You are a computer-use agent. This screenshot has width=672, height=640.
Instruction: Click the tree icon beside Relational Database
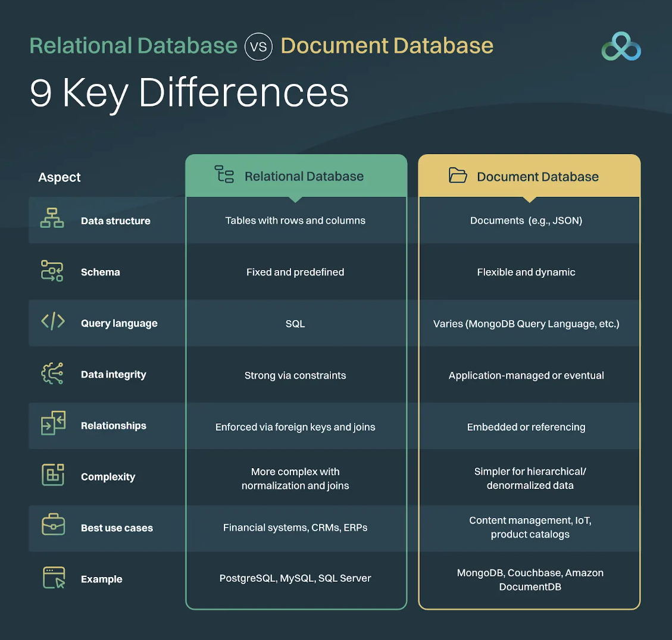click(x=224, y=174)
